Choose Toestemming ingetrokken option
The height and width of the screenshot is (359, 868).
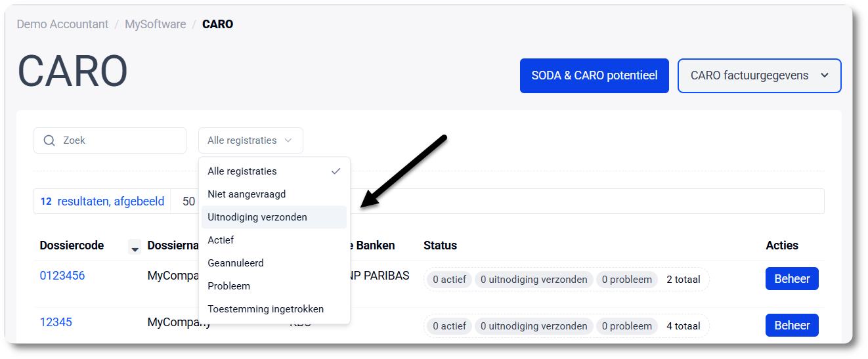pyautogui.click(x=265, y=309)
